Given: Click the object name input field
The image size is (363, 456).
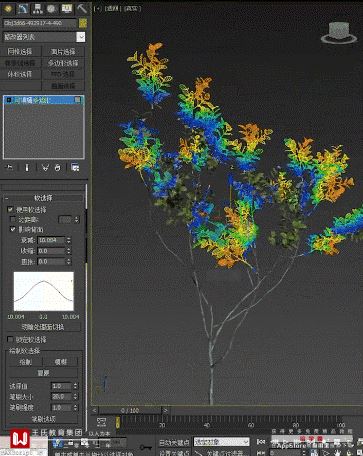Looking at the screenshot, I should (x=40, y=23).
